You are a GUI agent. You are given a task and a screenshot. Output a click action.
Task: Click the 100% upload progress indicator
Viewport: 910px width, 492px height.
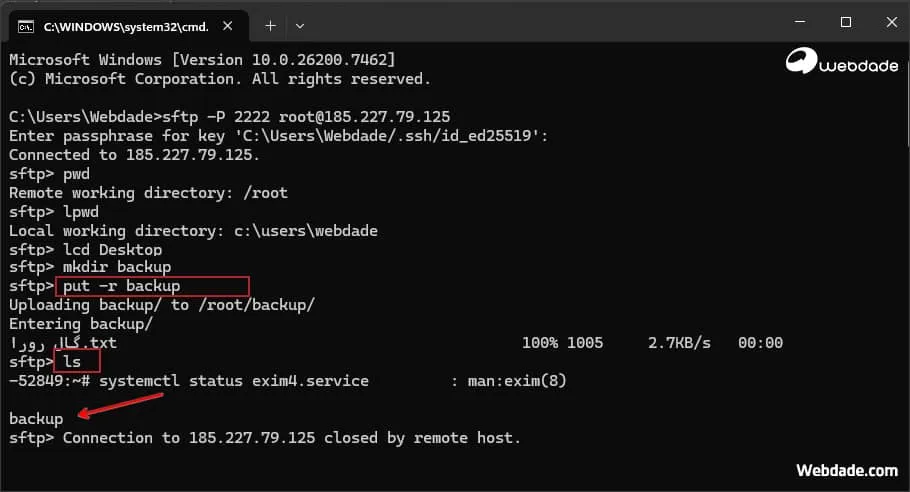[542, 343]
